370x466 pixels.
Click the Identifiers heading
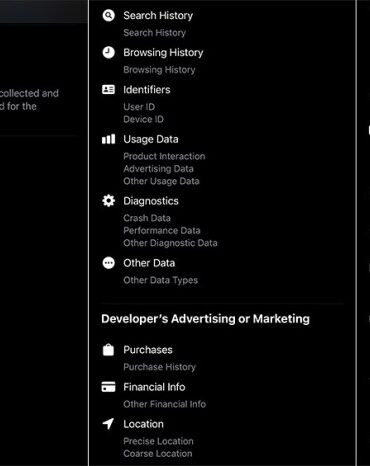(147, 89)
